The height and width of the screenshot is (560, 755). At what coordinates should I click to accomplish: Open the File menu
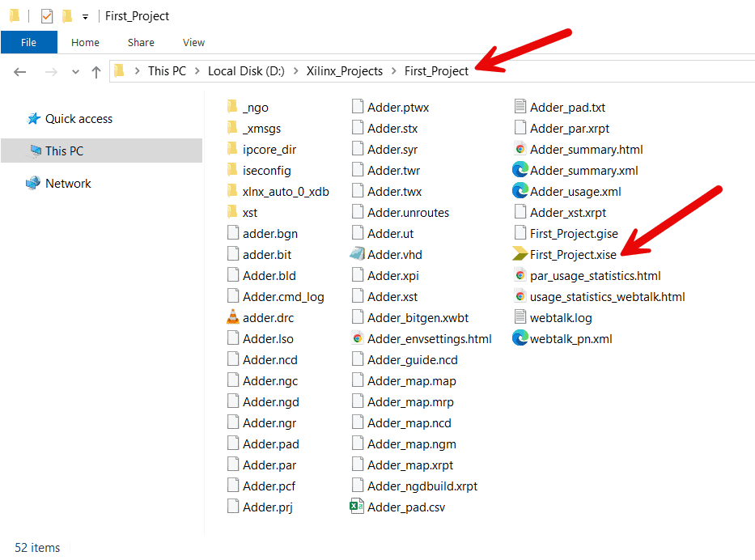(x=29, y=42)
